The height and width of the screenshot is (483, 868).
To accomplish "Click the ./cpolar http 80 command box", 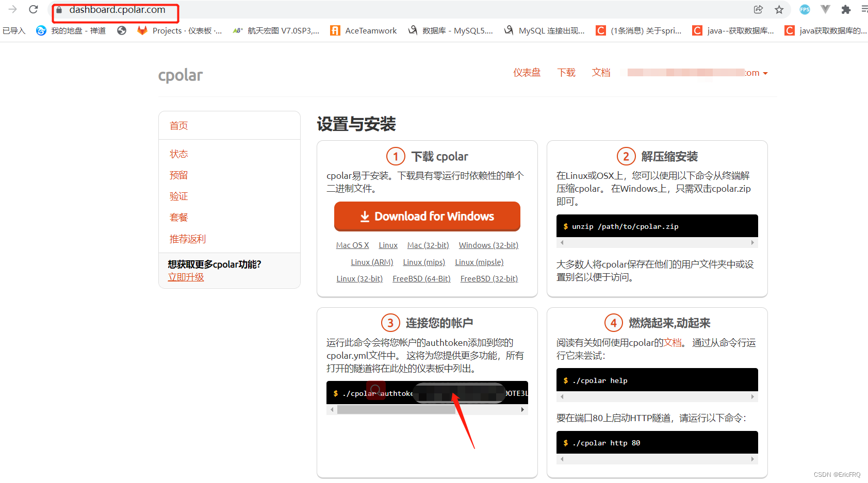I will (x=657, y=443).
